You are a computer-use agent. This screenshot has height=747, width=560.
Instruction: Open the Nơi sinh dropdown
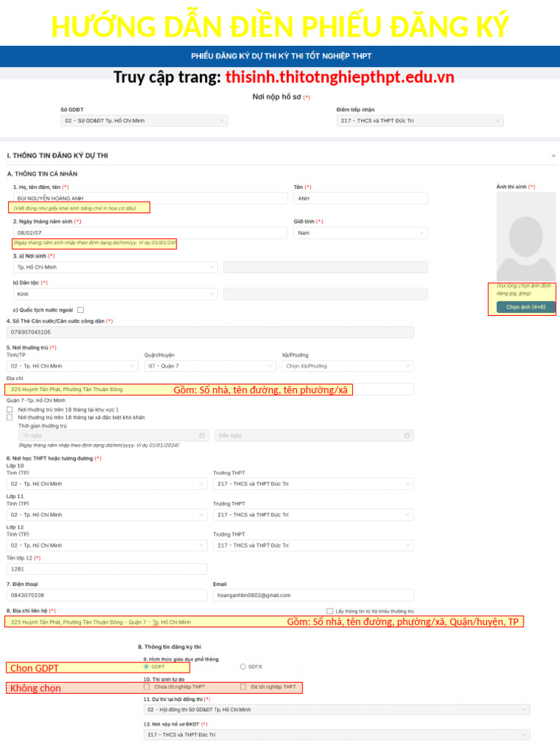115,267
